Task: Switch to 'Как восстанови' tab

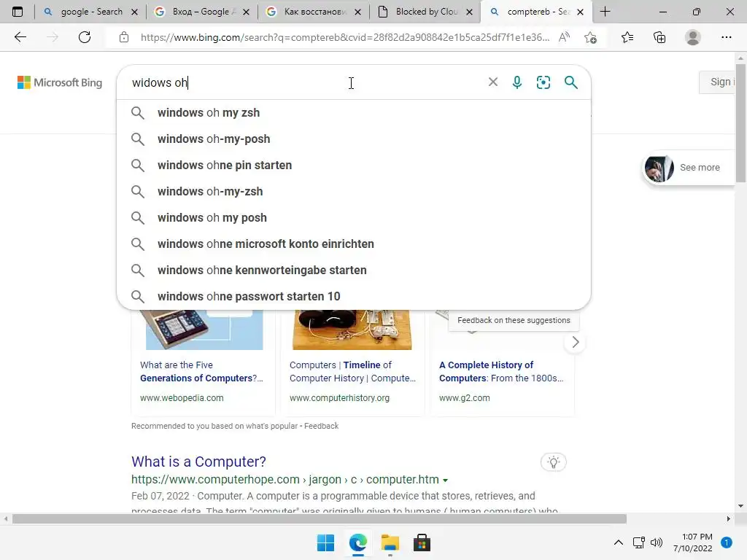Action: [315, 12]
